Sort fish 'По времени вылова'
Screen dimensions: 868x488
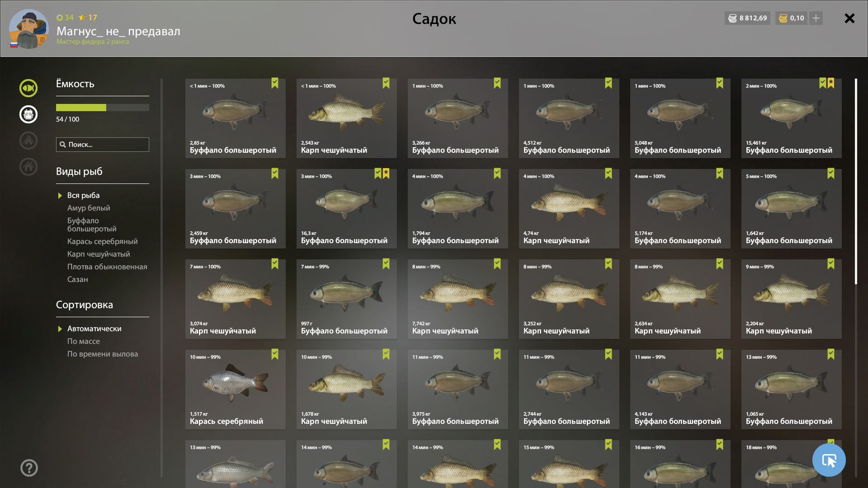point(103,354)
